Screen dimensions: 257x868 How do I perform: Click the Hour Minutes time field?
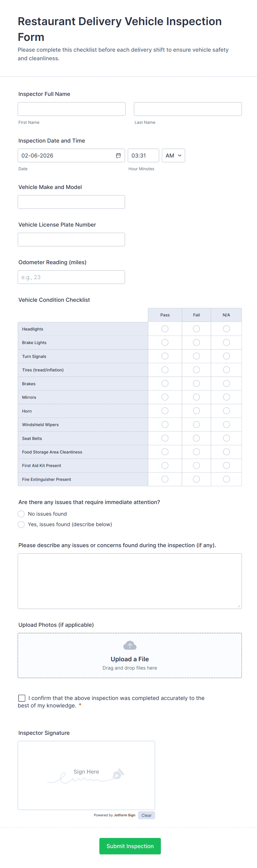[x=143, y=156]
